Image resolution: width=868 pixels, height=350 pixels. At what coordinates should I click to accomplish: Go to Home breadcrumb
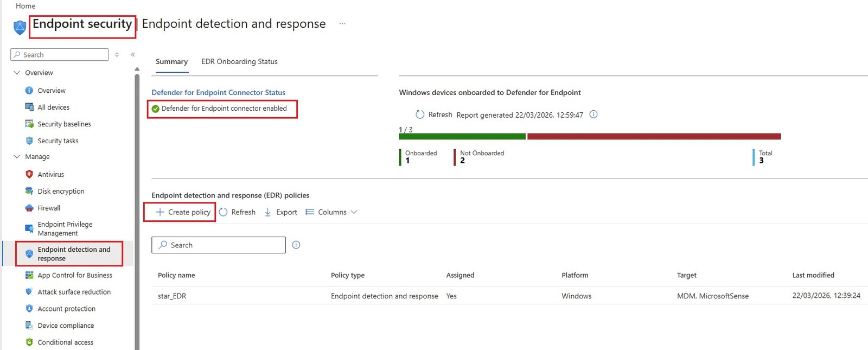[x=25, y=6]
